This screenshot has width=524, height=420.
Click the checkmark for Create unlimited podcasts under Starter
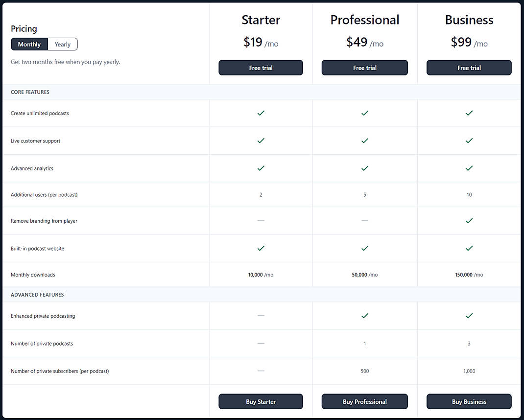(261, 113)
